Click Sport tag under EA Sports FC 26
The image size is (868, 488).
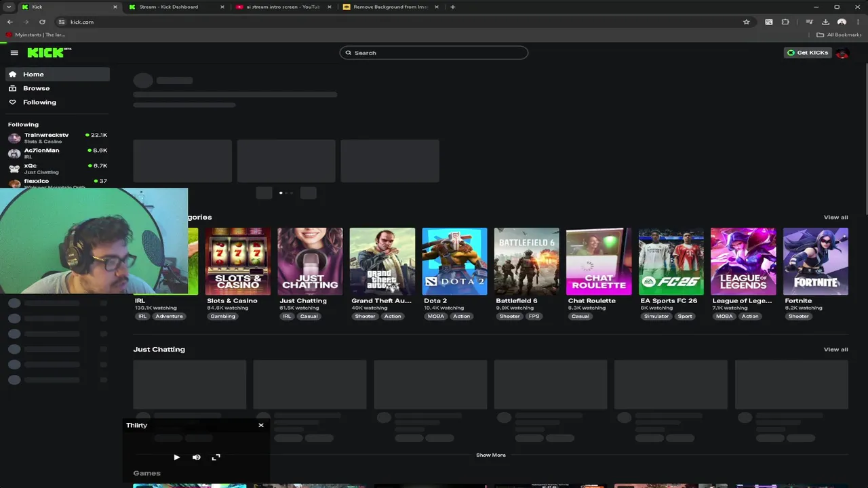[685, 317]
